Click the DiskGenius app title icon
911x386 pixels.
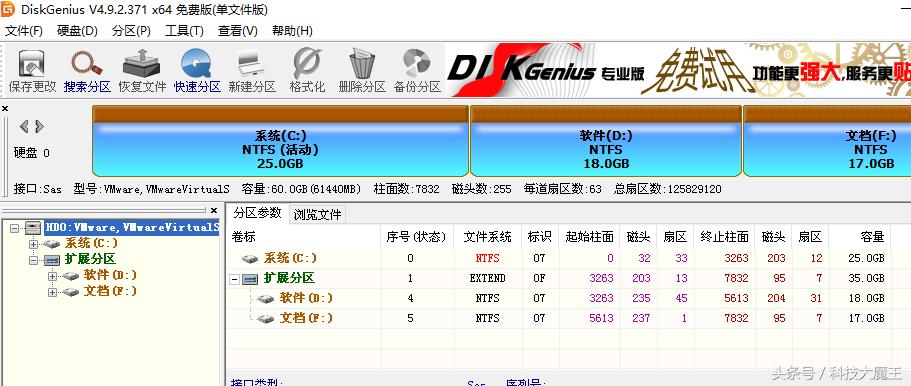point(8,9)
